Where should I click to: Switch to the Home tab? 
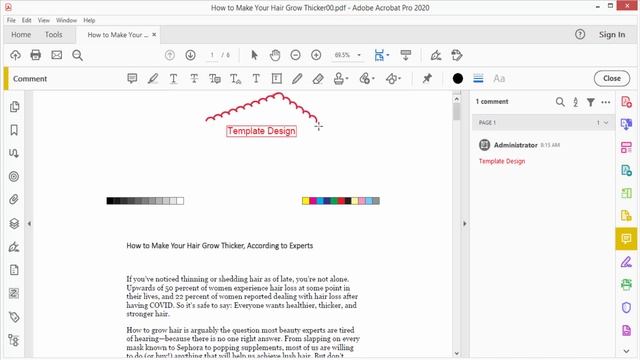coord(21,35)
